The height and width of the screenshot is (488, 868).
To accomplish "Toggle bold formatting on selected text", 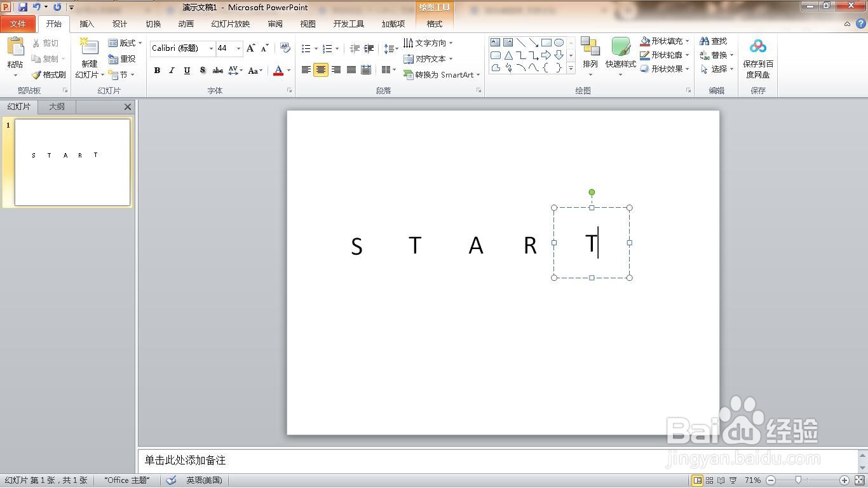I will [157, 71].
